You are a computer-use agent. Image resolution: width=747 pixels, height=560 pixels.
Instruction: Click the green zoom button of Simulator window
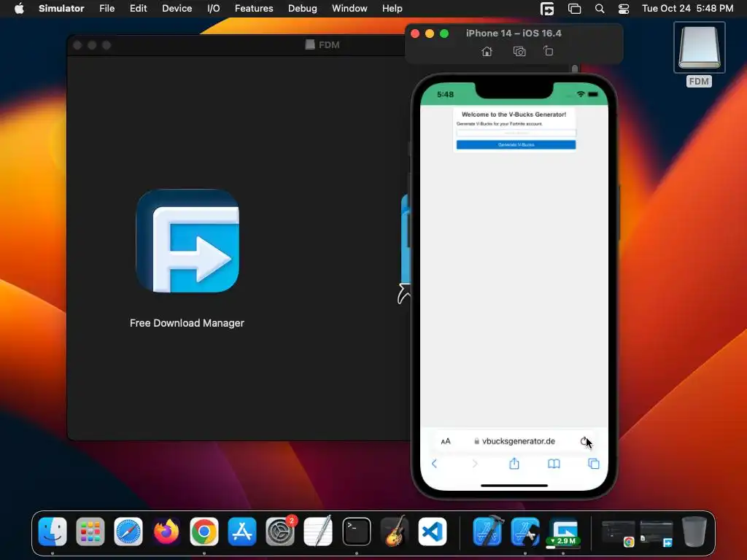444,34
